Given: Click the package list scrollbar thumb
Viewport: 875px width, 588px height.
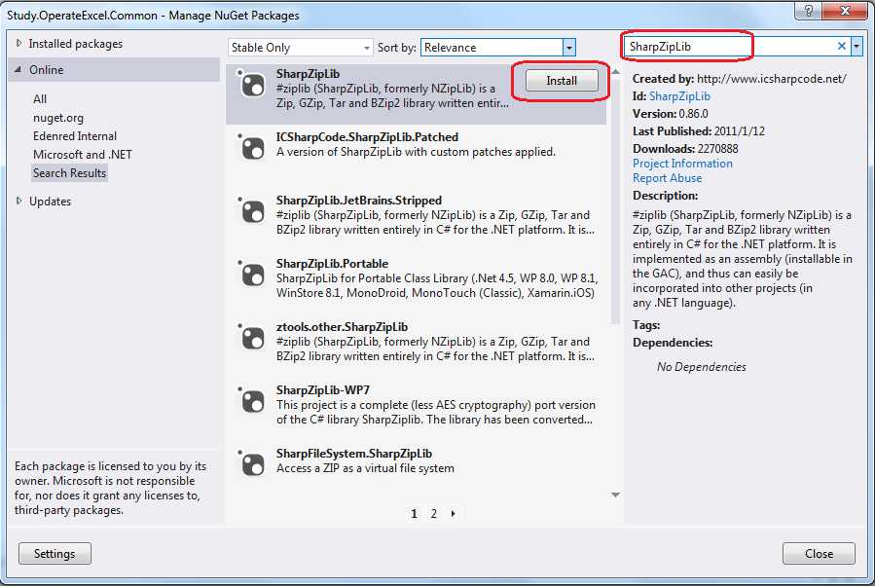Looking at the screenshot, I should pyautogui.click(x=615, y=201).
